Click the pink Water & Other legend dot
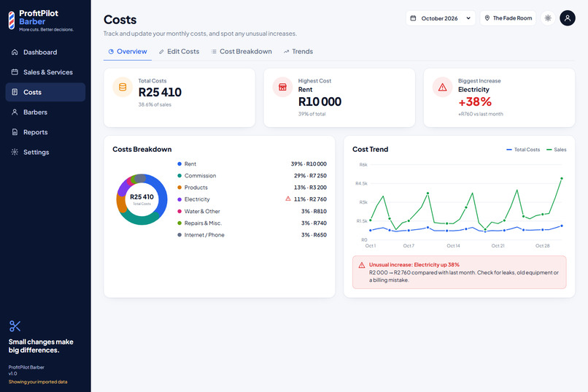Image resolution: width=588 pixels, height=392 pixels. pos(179,212)
